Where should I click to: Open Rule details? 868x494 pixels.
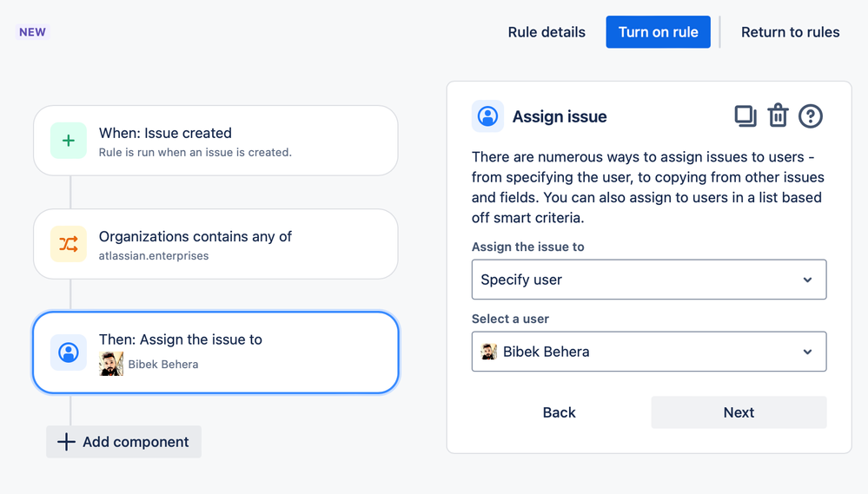pyautogui.click(x=547, y=32)
